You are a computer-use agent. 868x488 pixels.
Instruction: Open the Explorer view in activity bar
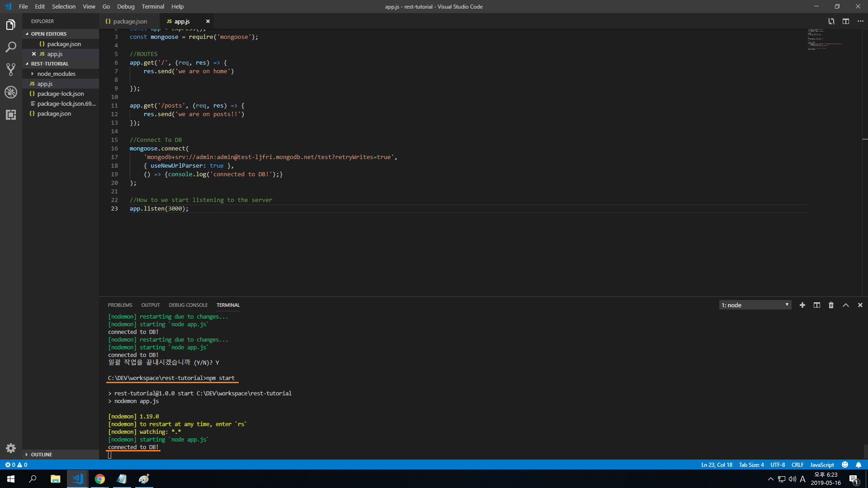(11, 24)
